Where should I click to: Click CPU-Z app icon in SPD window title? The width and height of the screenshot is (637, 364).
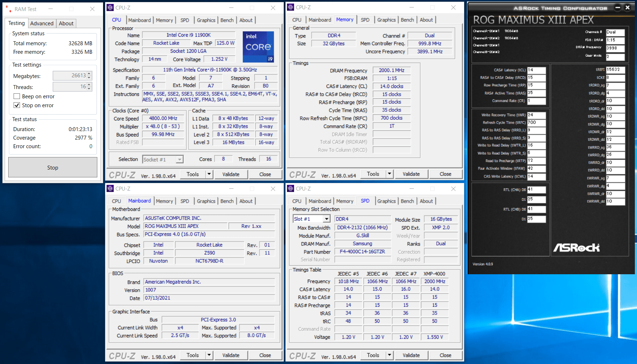tap(291, 188)
